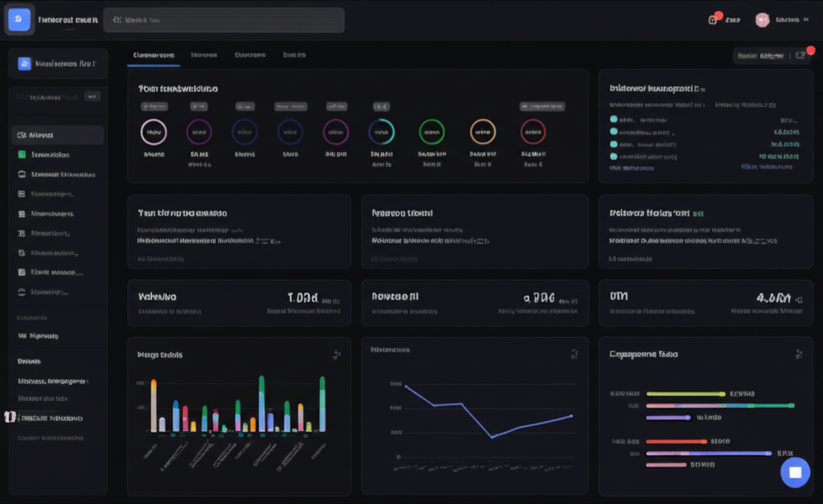Click the round user avatar picture
Screen dimensions: 823x504
click(762, 20)
